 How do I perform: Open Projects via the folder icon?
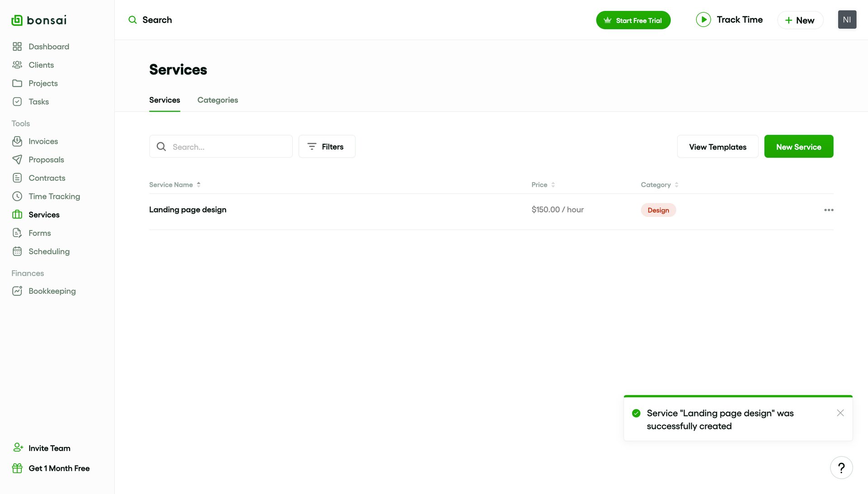coord(17,83)
